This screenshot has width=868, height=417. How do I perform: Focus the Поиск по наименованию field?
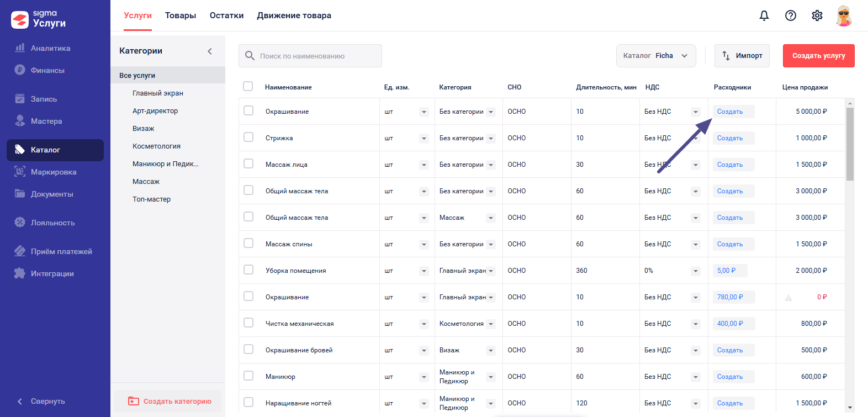tap(310, 56)
